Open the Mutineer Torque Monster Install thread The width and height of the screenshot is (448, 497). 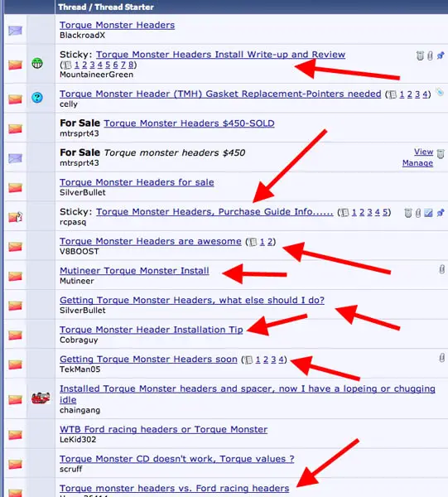[x=134, y=271]
